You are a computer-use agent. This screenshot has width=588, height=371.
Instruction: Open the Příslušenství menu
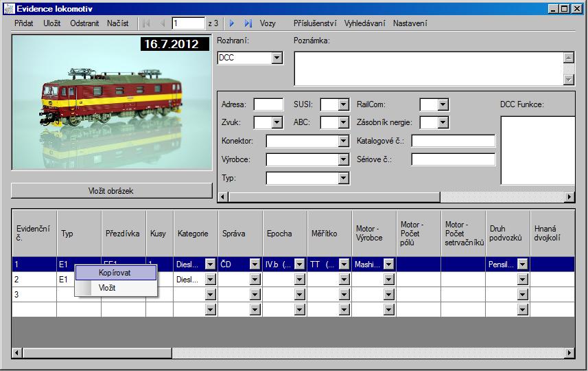point(314,23)
